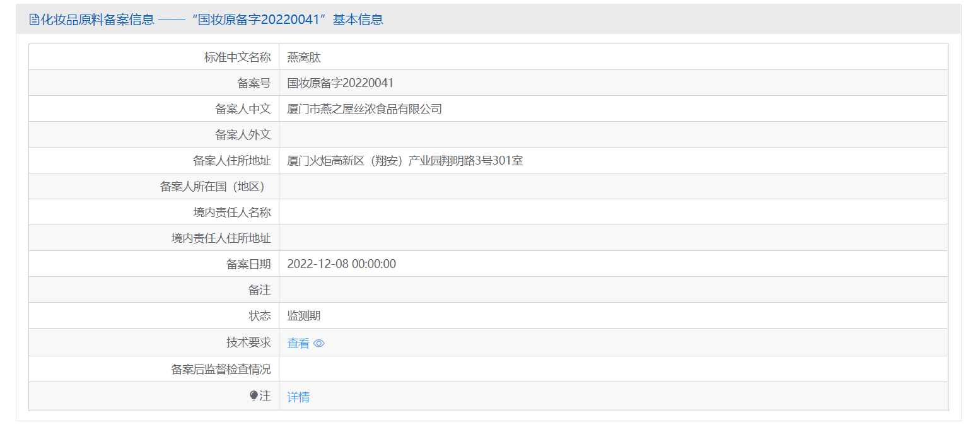Click the company name 厦门市燕之屋丝浓食品有限公司
The height and width of the screenshot is (432, 980).
[x=365, y=109]
